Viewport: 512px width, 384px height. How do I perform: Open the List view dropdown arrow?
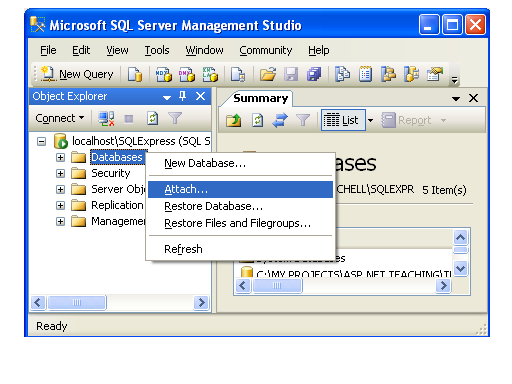point(370,120)
